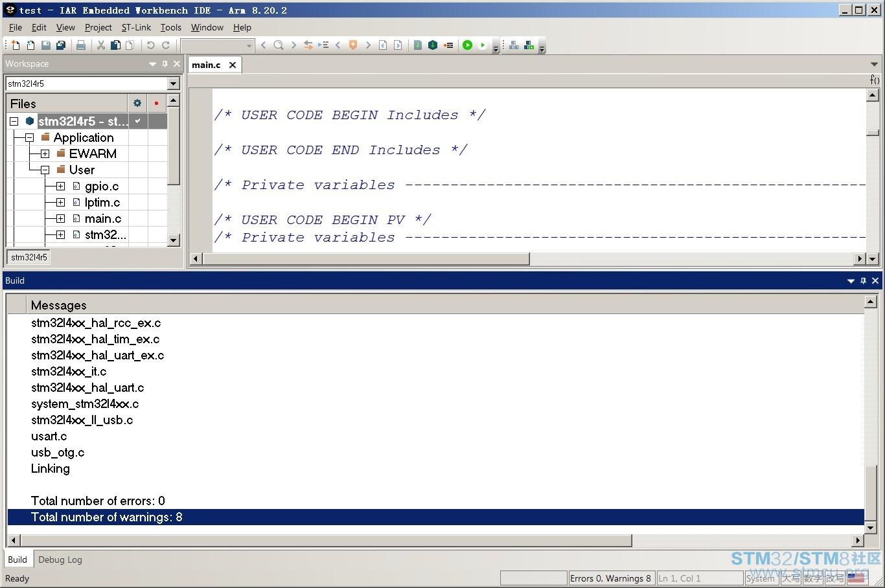Expand the main.c tree node

60,218
